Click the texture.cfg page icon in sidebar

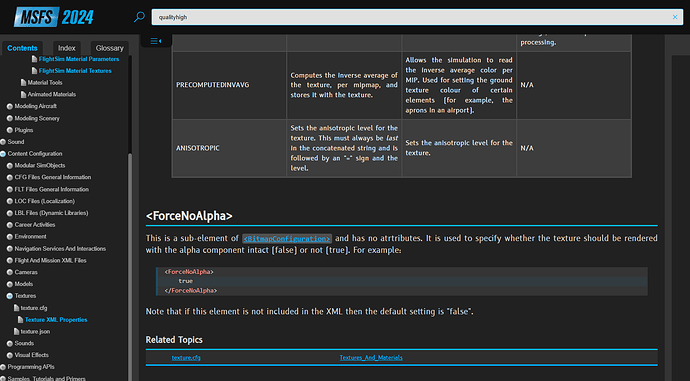click(16, 308)
